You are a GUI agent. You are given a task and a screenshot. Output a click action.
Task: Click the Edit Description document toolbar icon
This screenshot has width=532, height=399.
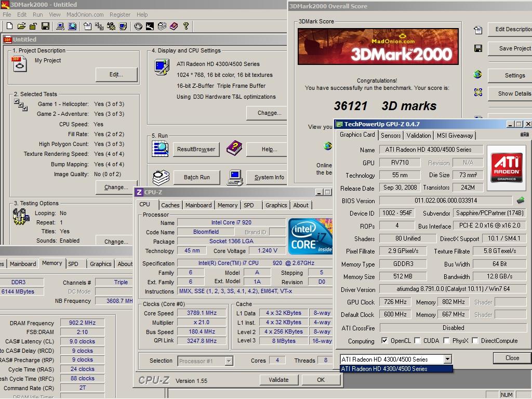(87, 26)
